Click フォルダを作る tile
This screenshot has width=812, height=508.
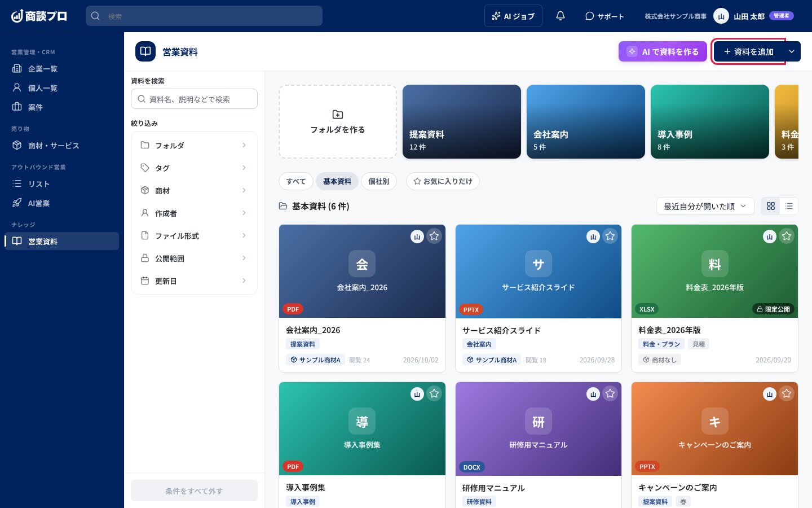pyautogui.click(x=338, y=121)
